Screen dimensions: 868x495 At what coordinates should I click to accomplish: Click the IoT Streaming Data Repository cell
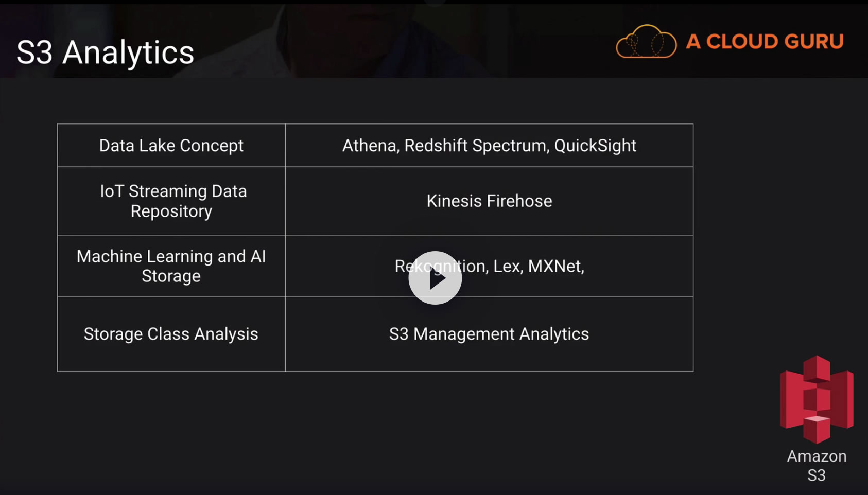point(171,201)
